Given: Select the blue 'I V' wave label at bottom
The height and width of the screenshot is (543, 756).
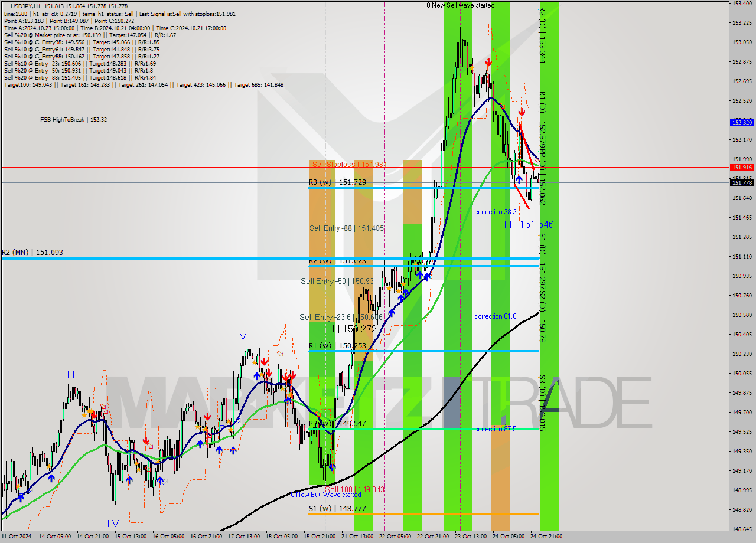Looking at the screenshot, I should point(113,523).
